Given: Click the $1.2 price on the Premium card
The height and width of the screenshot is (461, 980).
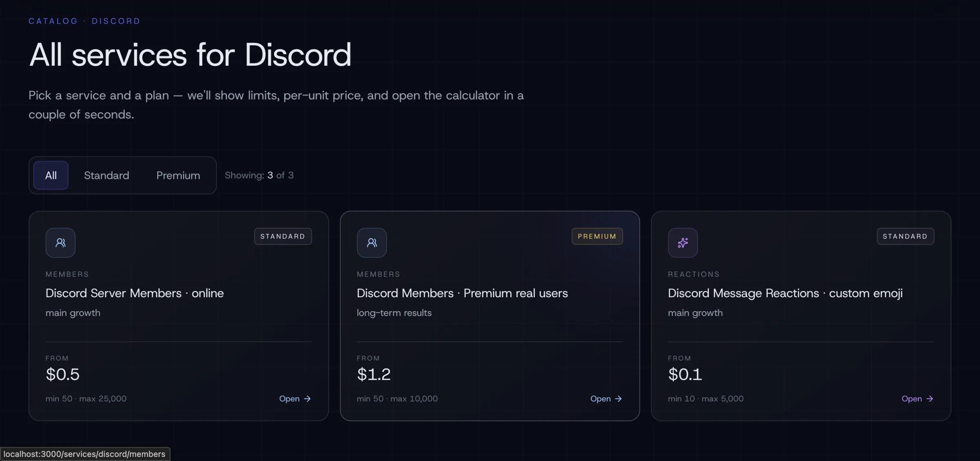Looking at the screenshot, I should 374,374.
